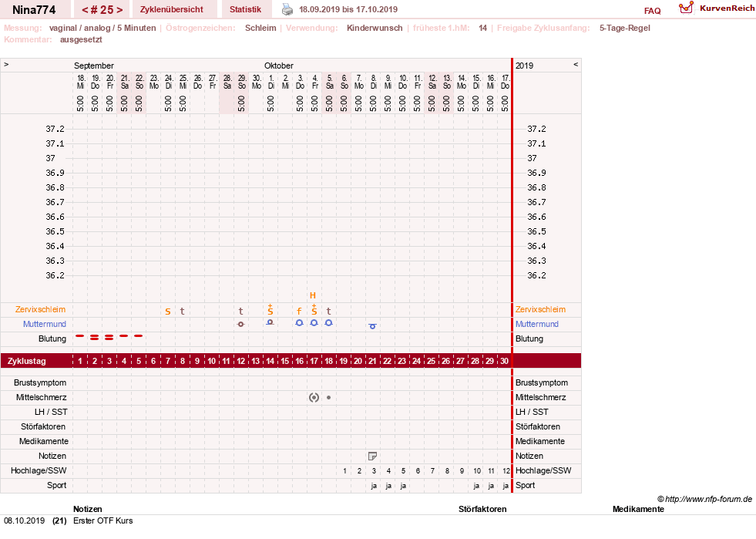756x539 pixels.
Task: Click the Mittelschmerz bracketed dot on day 17
Action: click(x=314, y=398)
